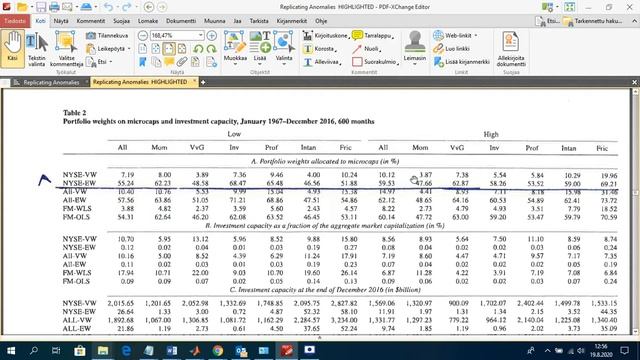Add new document tab with plus
640x360 pixels.
(x=203, y=82)
